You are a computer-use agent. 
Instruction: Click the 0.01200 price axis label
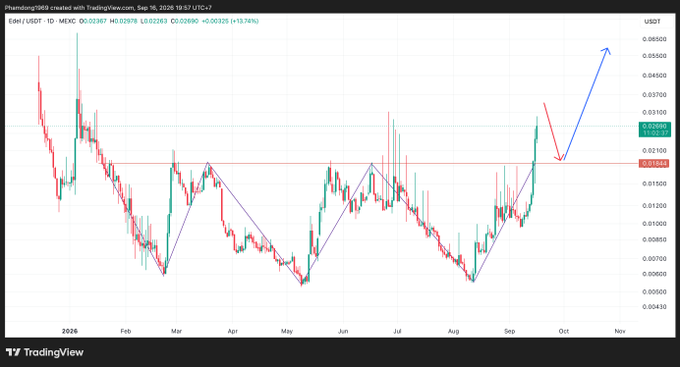click(x=654, y=206)
